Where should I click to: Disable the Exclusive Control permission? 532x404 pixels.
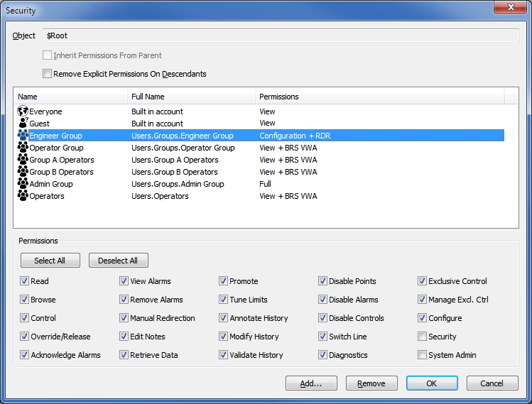pos(423,281)
